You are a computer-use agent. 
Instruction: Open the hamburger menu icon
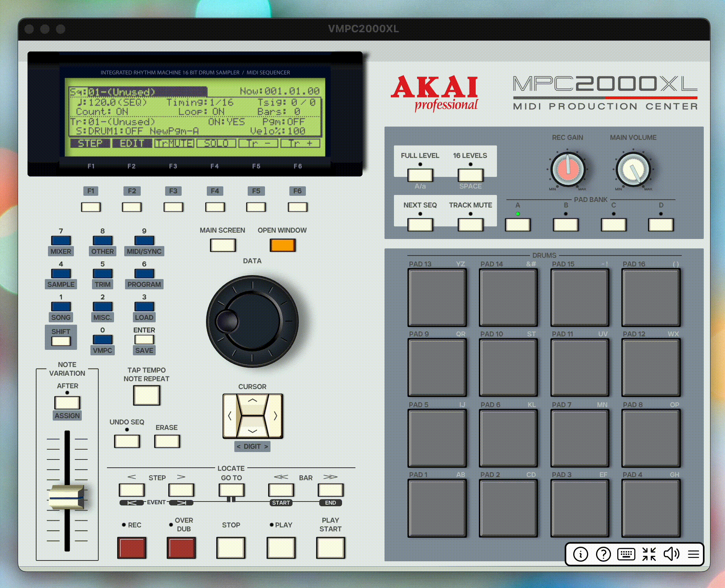(693, 554)
